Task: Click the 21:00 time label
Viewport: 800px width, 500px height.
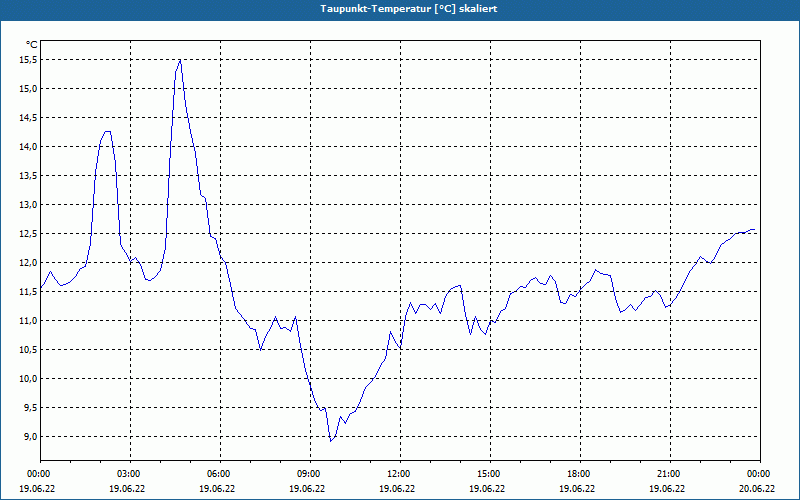Action: point(667,473)
